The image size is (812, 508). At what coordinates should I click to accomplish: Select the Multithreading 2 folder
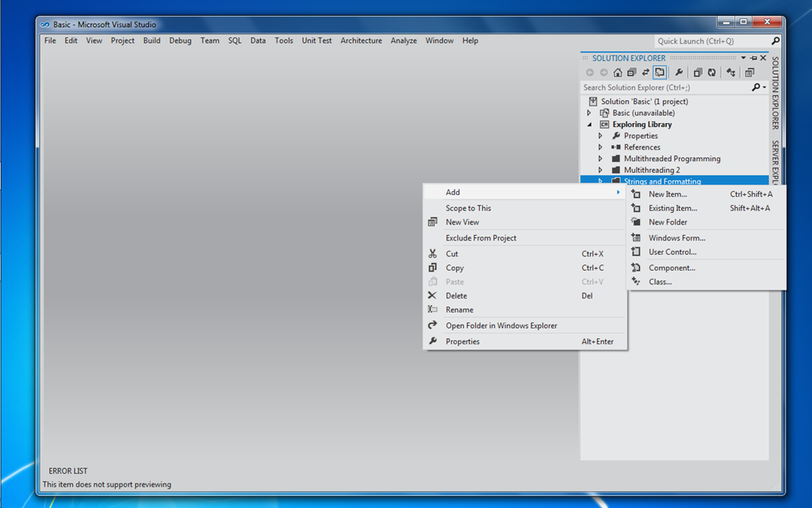652,170
